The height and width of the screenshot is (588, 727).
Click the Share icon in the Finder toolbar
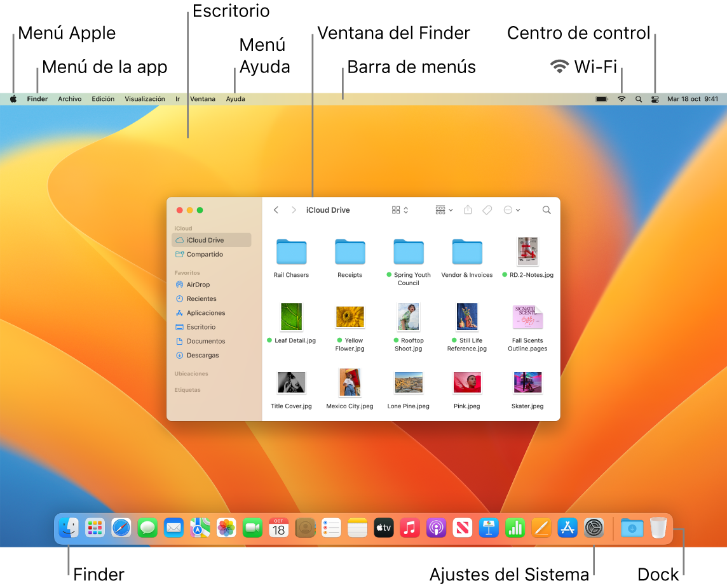tap(468, 210)
